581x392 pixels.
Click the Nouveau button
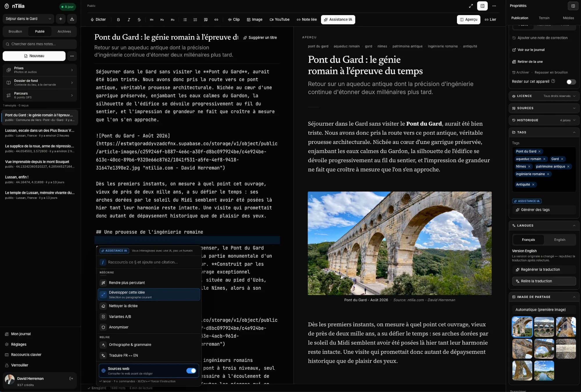tap(34, 56)
